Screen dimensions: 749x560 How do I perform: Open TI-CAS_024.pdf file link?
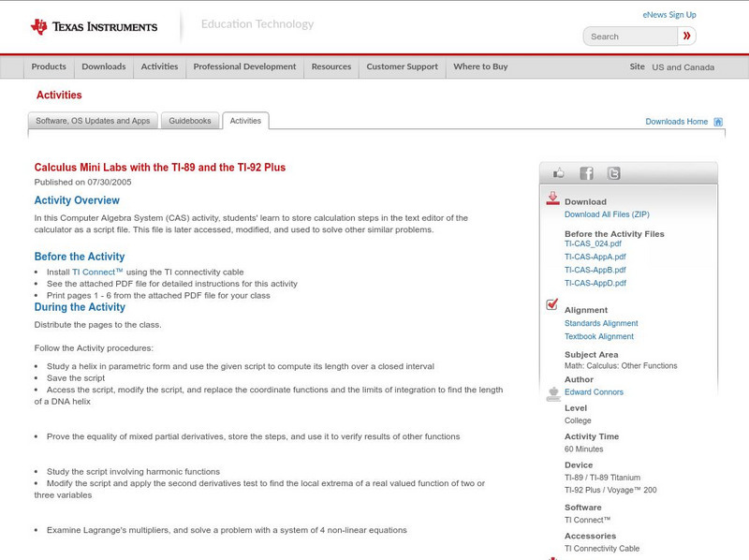tap(593, 243)
